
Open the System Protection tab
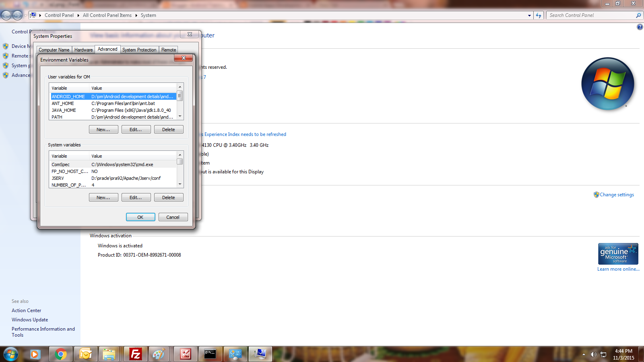(139, 49)
